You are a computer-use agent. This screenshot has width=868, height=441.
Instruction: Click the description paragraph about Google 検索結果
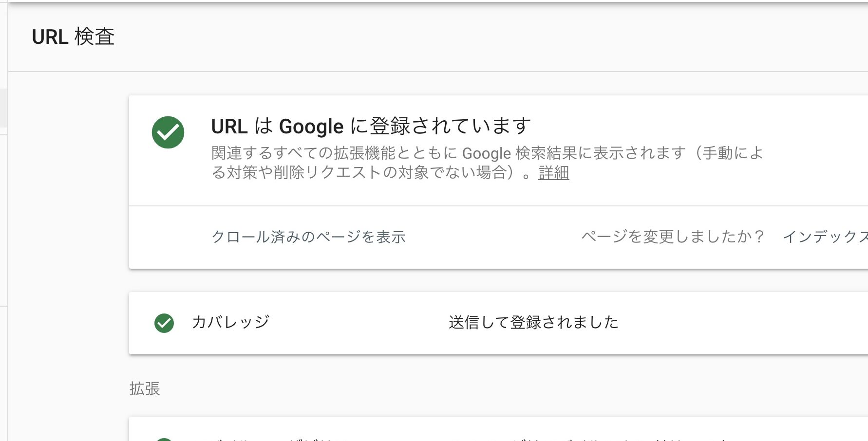point(487,163)
